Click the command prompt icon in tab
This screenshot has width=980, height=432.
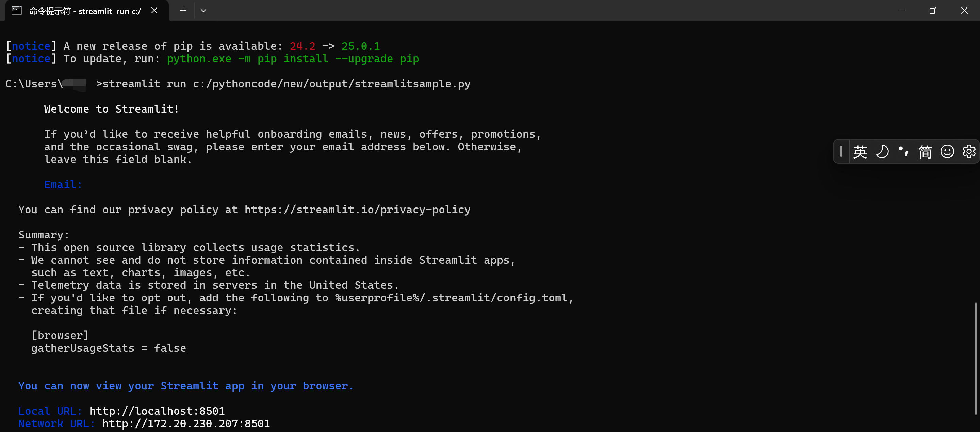pos(17,11)
